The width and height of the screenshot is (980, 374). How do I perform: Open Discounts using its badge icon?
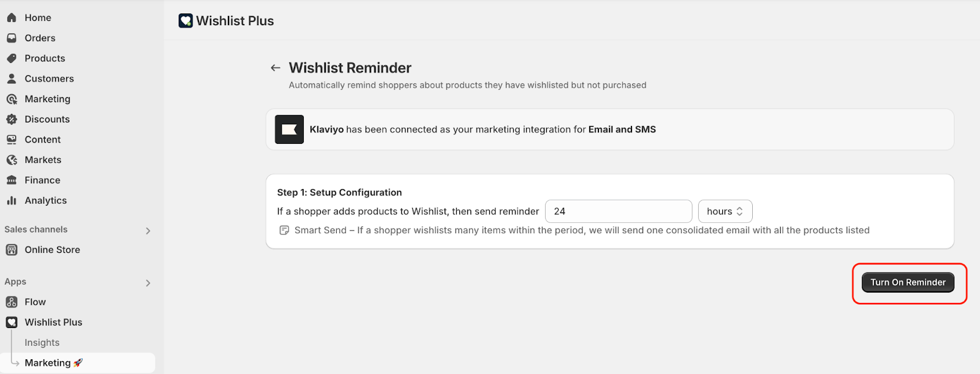12,119
